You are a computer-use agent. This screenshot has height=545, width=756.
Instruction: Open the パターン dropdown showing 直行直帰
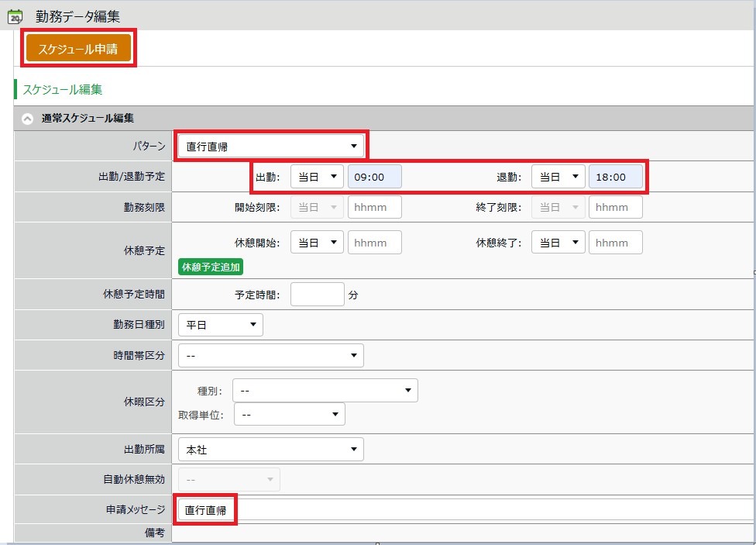(270, 146)
